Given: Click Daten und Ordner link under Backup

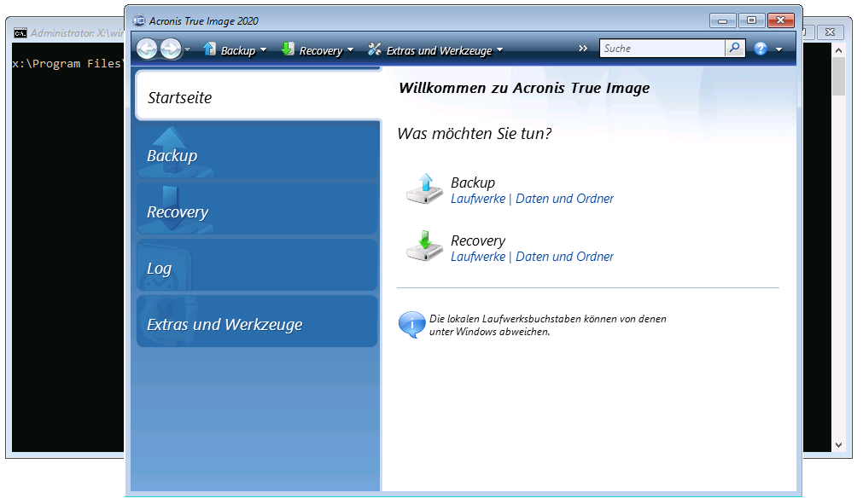Looking at the screenshot, I should coord(564,199).
